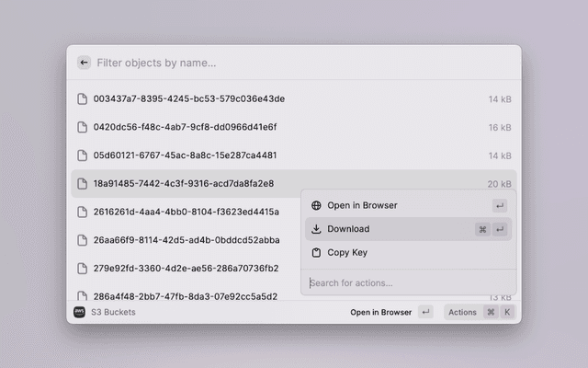This screenshot has height=368, width=588.
Task: Click the AWS S3 Buckets icon
Action: 79,312
